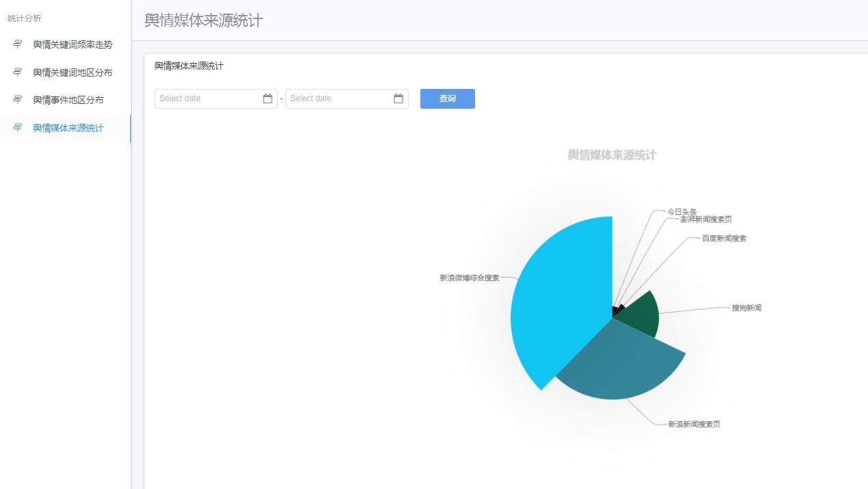Click the 新浪新闻搜索页 chart label
Viewport: 868px width, 489px height.
(x=694, y=424)
